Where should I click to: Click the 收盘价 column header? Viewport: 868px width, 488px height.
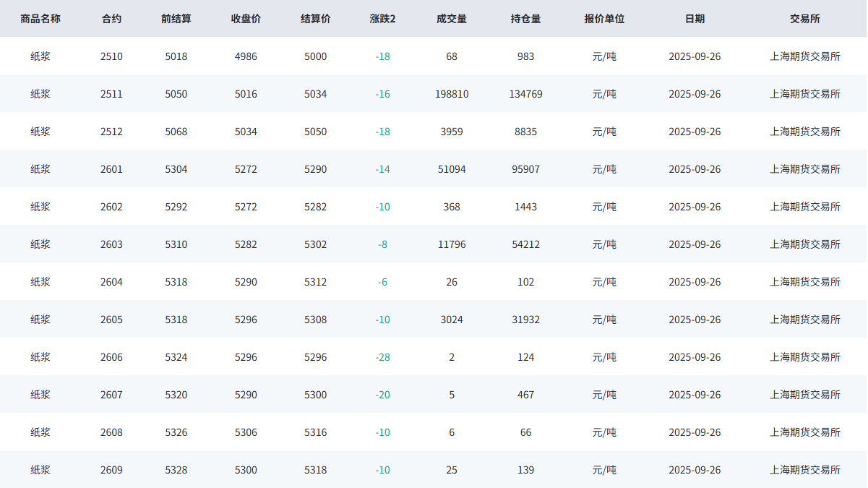tap(246, 19)
